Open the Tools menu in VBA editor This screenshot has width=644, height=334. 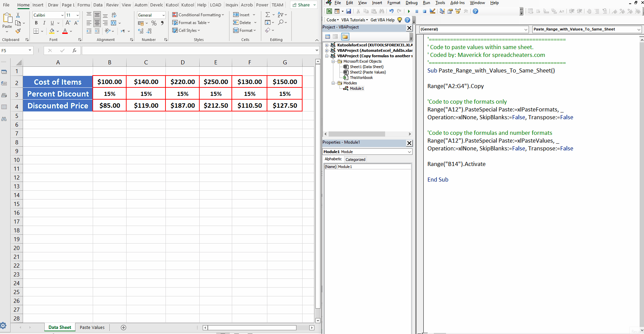pyautogui.click(x=440, y=3)
